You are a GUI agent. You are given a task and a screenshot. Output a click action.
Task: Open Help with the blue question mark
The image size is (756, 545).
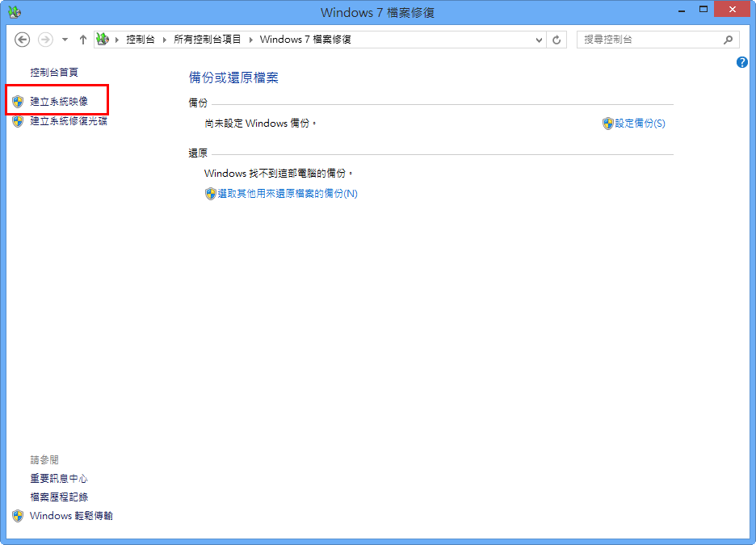point(741,62)
